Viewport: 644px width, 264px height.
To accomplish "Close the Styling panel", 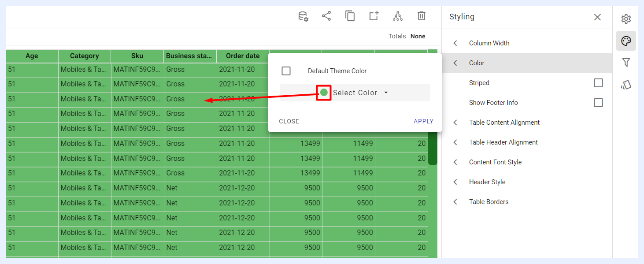I will [597, 17].
